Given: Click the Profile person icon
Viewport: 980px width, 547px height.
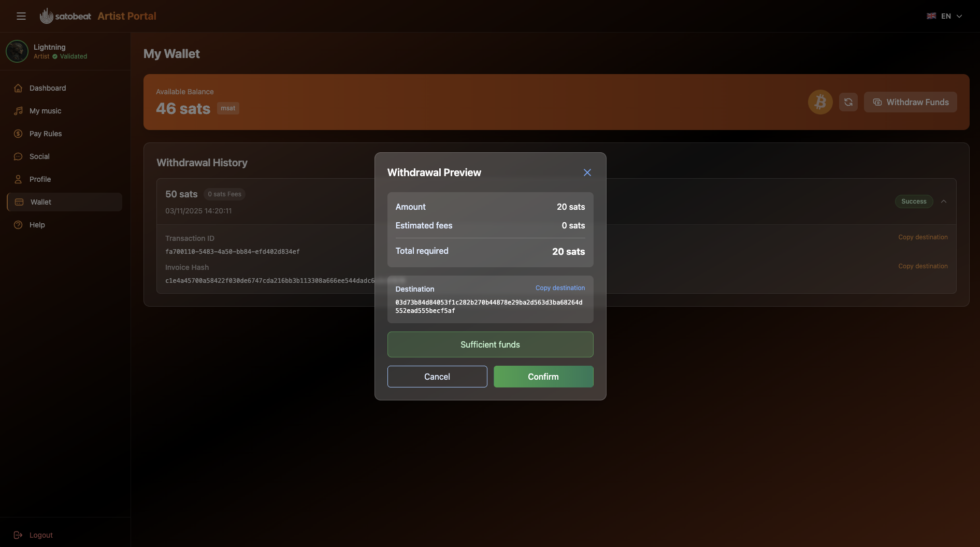Looking at the screenshot, I should click(18, 179).
